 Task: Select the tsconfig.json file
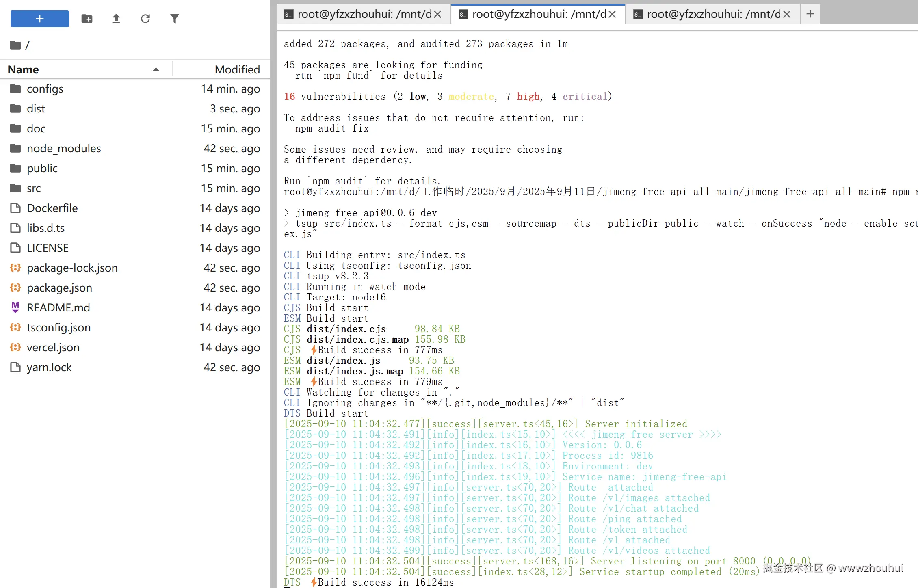[135, 328]
